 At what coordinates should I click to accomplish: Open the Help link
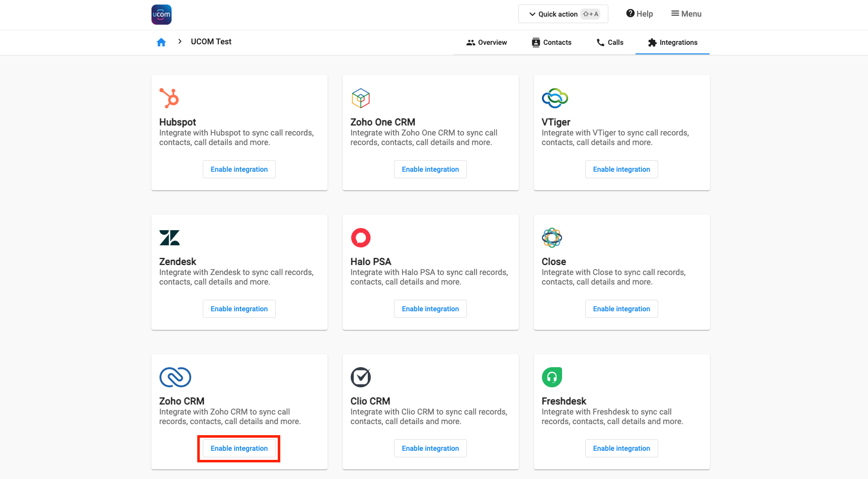pyautogui.click(x=639, y=14)
